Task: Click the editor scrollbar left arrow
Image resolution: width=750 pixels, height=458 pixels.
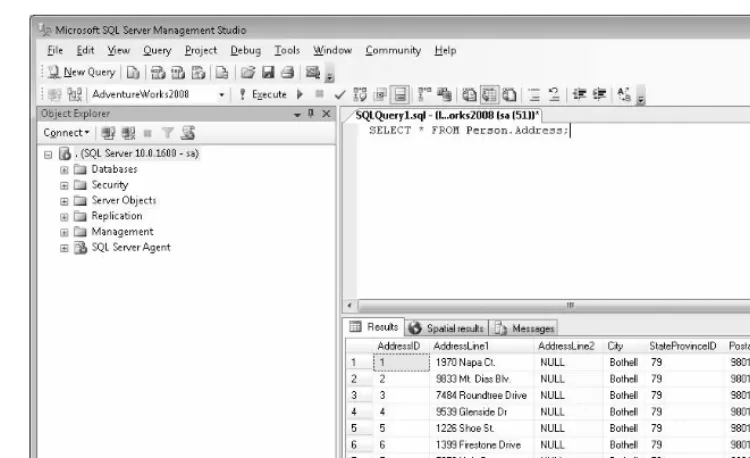Action: click(x=350, y=305)
